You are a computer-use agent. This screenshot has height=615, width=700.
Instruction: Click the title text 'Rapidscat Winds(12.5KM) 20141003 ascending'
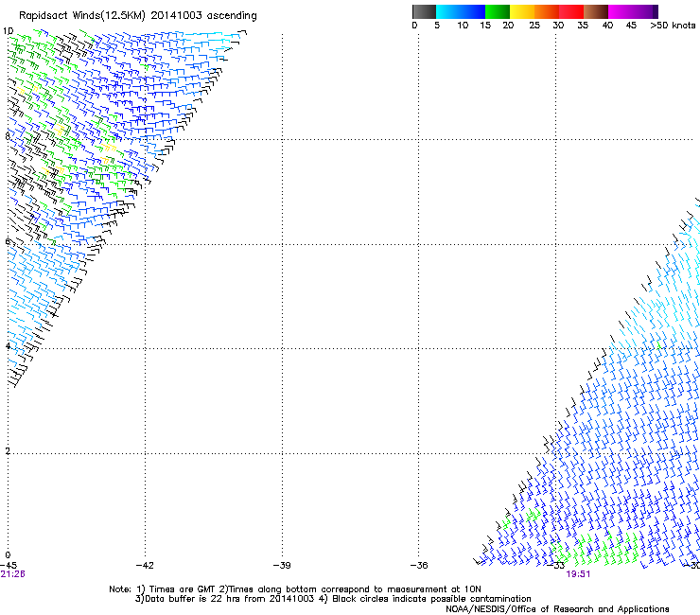point(138,16)
